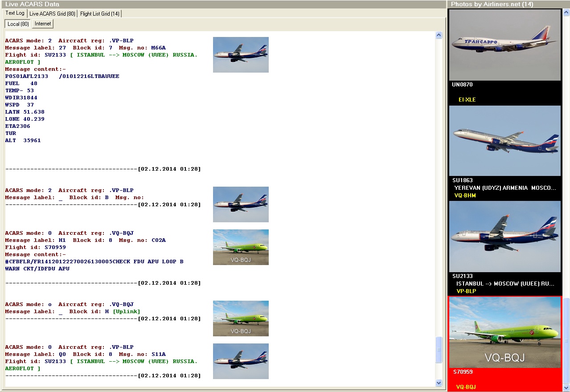
Task: Click the CHECK FDU APU LOOP B message line
Action: (x=94, y=261)
